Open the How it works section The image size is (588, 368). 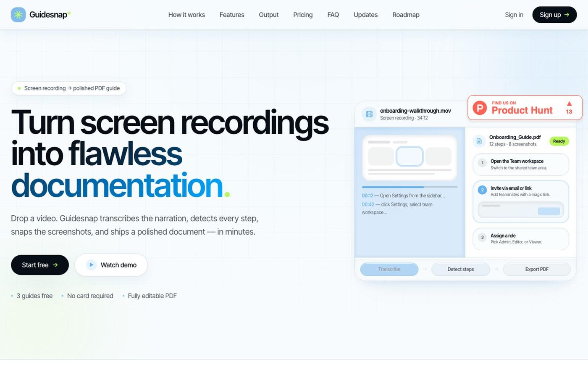[186, 15]
